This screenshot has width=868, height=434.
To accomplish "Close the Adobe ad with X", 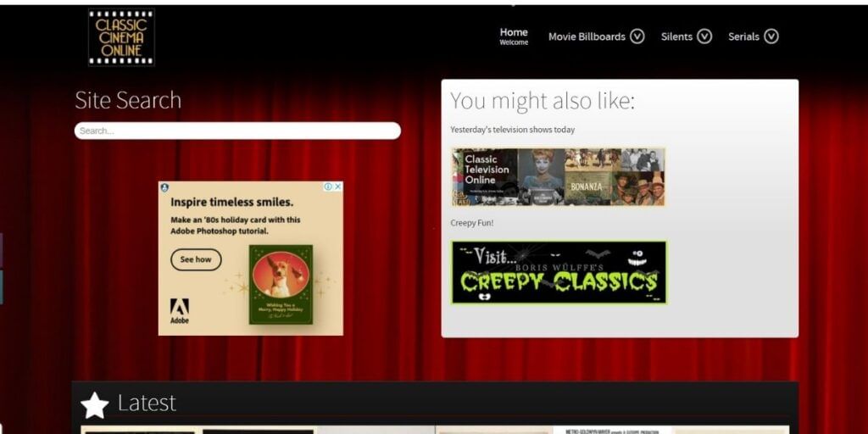I will (338, 186).
